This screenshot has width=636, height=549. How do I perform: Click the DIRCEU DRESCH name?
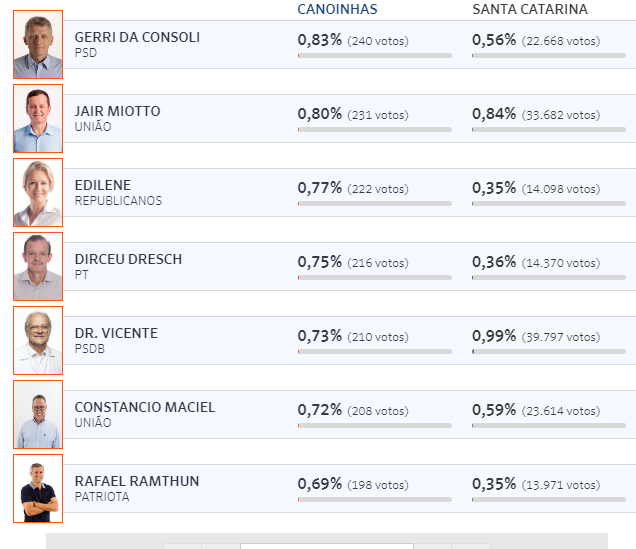(128, 259)
